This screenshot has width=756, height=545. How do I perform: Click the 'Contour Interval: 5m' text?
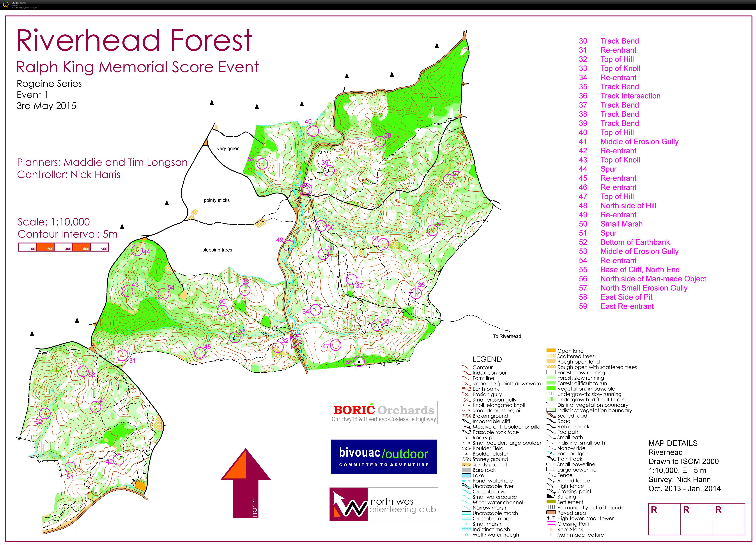pyautogui.click(x=68, y=234)
